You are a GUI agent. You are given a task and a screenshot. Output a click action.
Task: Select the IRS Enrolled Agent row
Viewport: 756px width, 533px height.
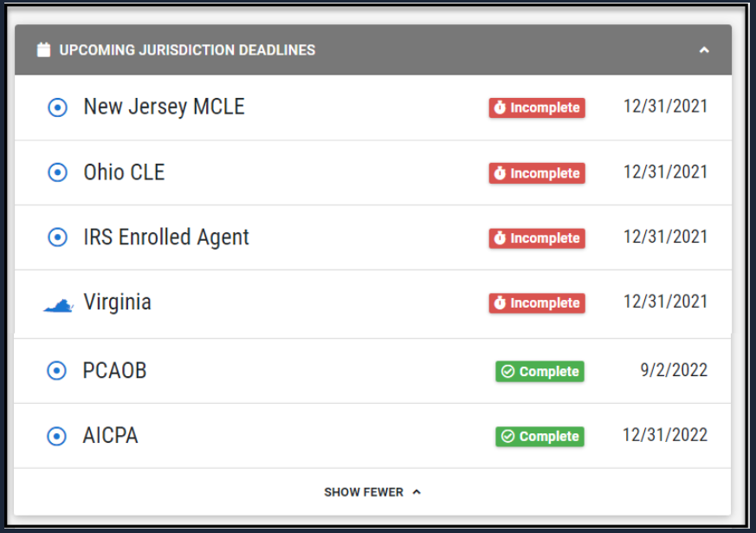pos(166,237)
